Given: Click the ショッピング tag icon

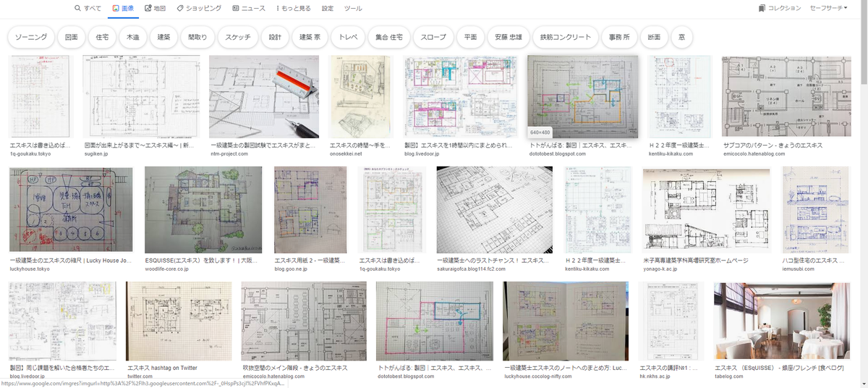Looking at the screenshot, I should click(x=180, y=8).
